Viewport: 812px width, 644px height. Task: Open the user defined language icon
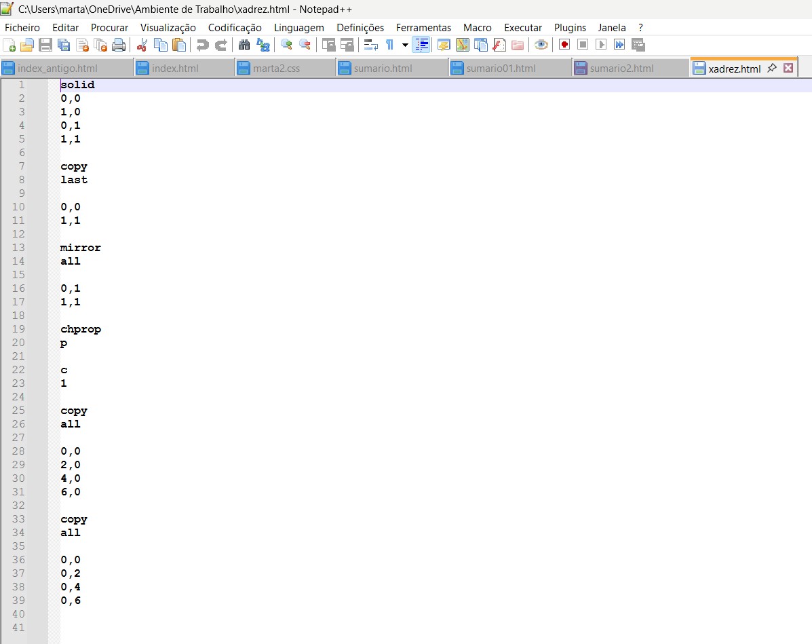[444, 45]
